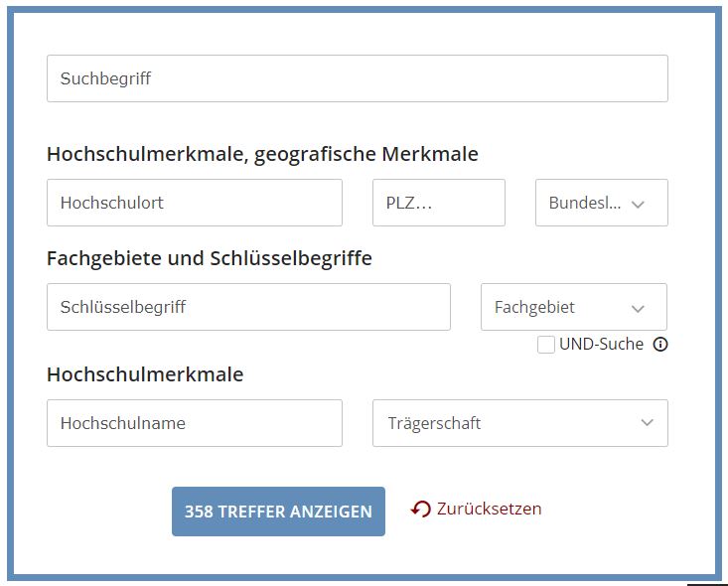Click the Fachgebiete und Schlüsselbegriffe heading
The height and width of the screenshot is (586, 728).
tap(210, 258)
